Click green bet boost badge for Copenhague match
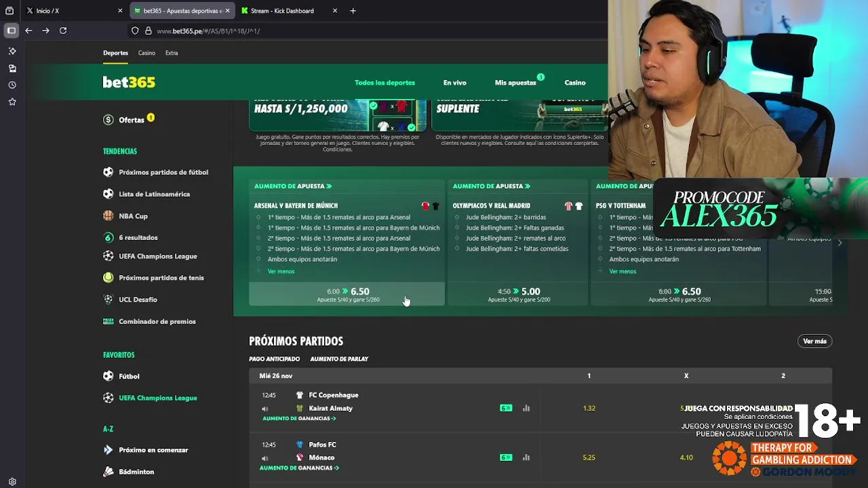The image size is (868, 488). click(506, 408)
